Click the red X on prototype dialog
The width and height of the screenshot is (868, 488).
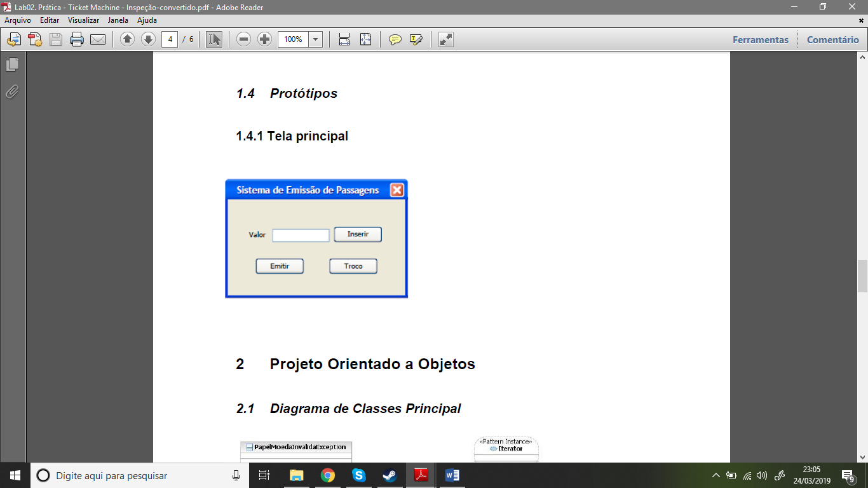point(397,190)
